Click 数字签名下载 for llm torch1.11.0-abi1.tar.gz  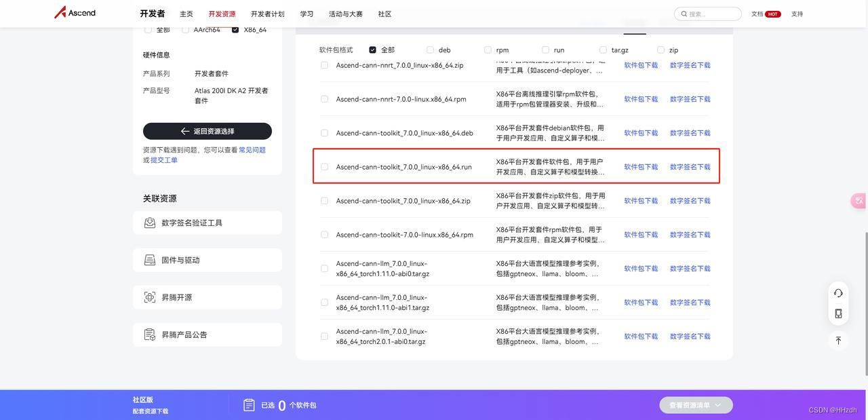(690, 303)
